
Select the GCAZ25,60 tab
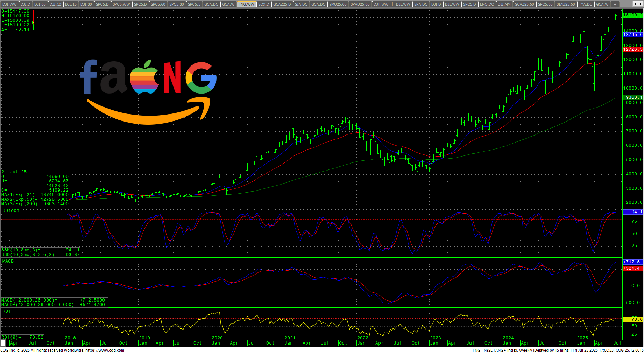coord(524,4)
